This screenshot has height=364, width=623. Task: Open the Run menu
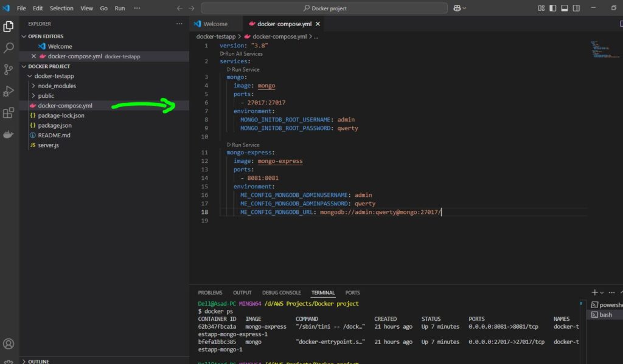pos(120,8)
